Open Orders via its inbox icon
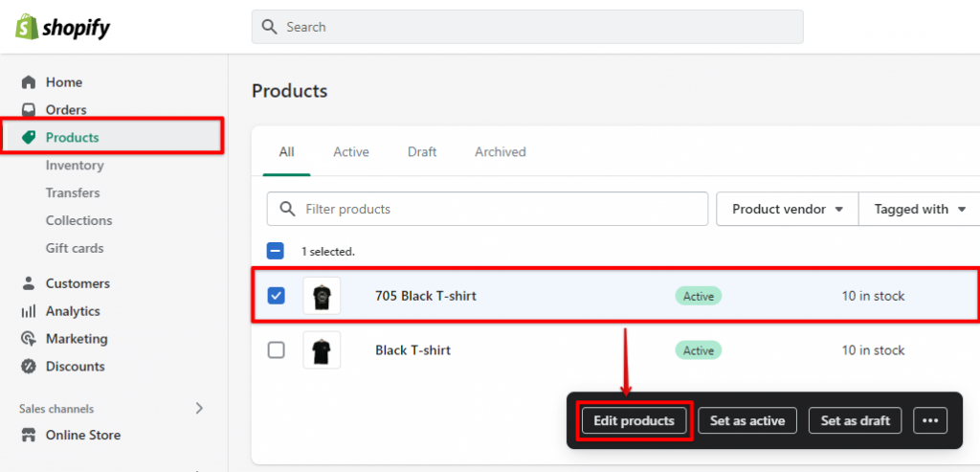980x472 pixels. click(29, 110)
